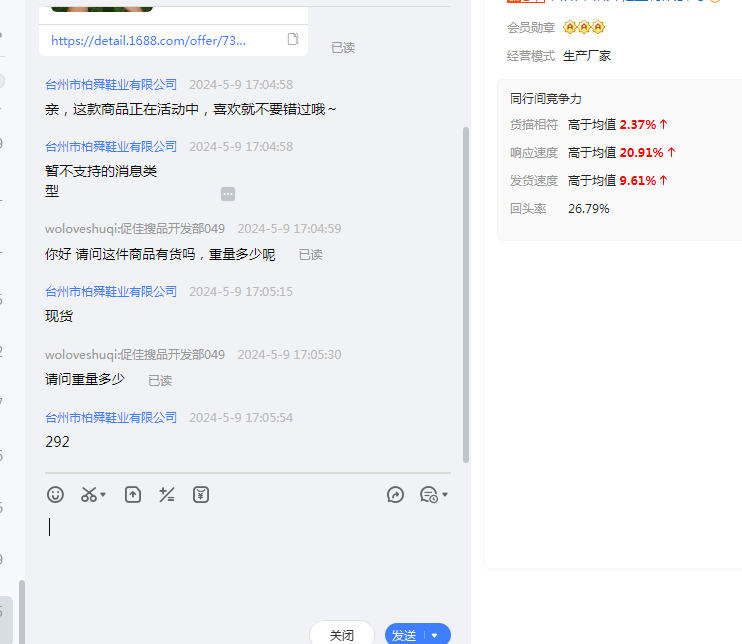Open the chat history clock icon
This screenshot has height=644, width=742.
tap(428, 494)
